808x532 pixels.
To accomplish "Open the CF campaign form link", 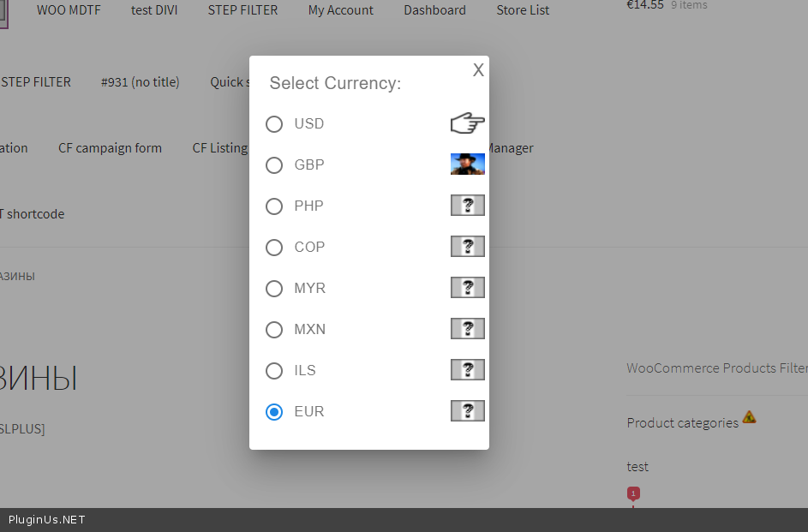I will 110,148.
